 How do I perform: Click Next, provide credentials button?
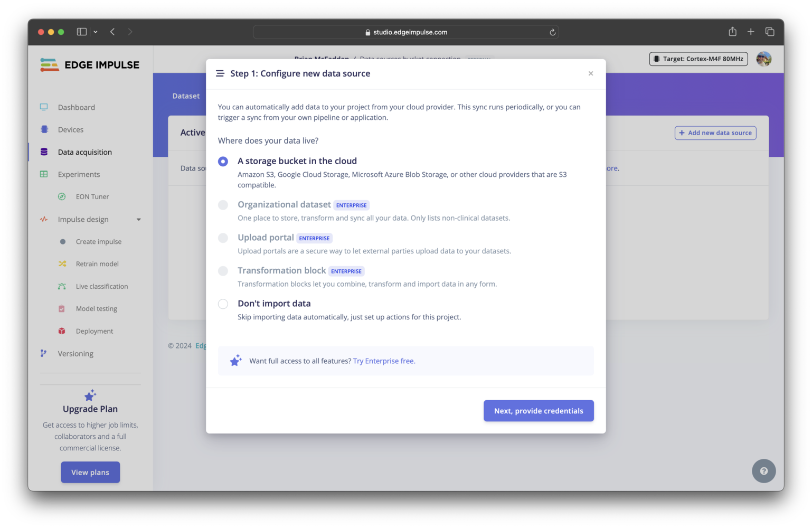click(539, 411)
